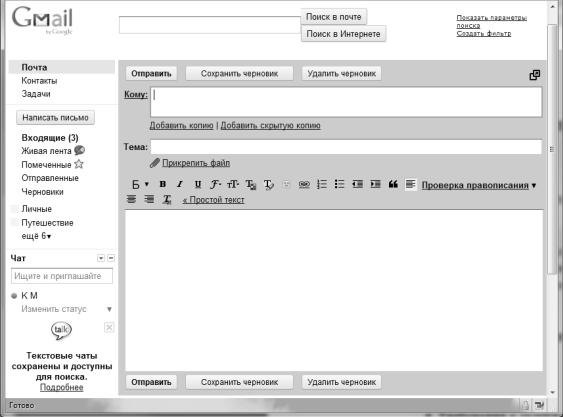Expand the 'ещё 6' labels list
The image size is (563, 417).
click(x=36, y=236)
